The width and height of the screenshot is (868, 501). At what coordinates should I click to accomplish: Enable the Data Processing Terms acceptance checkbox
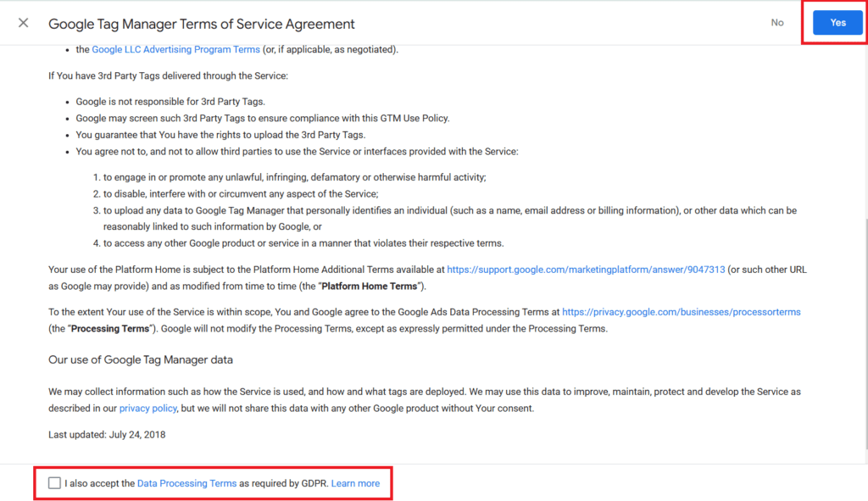pos(54,482)
